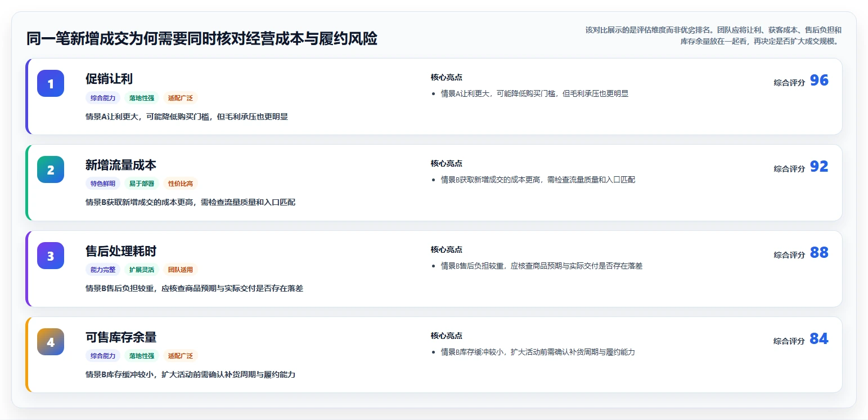Click the 核心亮点 heading in the 新增流量成本 card
This screenshot has height=420, width=868.
point(447,163)
